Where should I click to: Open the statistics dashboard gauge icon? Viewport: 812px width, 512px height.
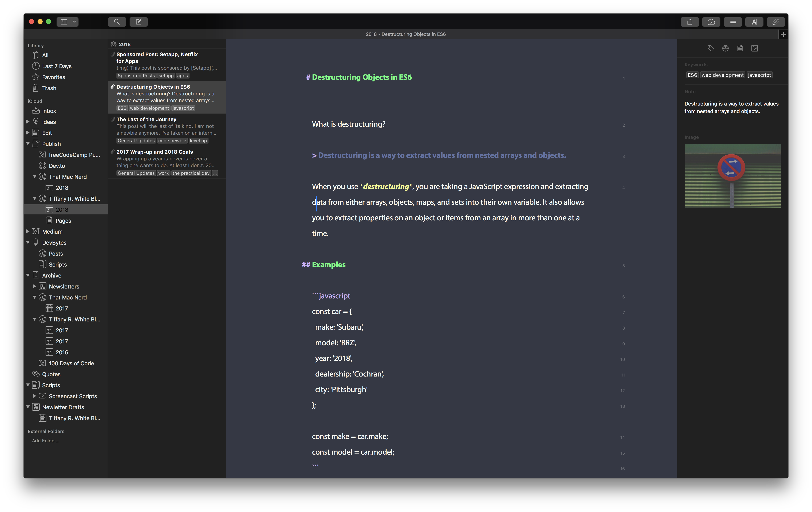point(711,22)
